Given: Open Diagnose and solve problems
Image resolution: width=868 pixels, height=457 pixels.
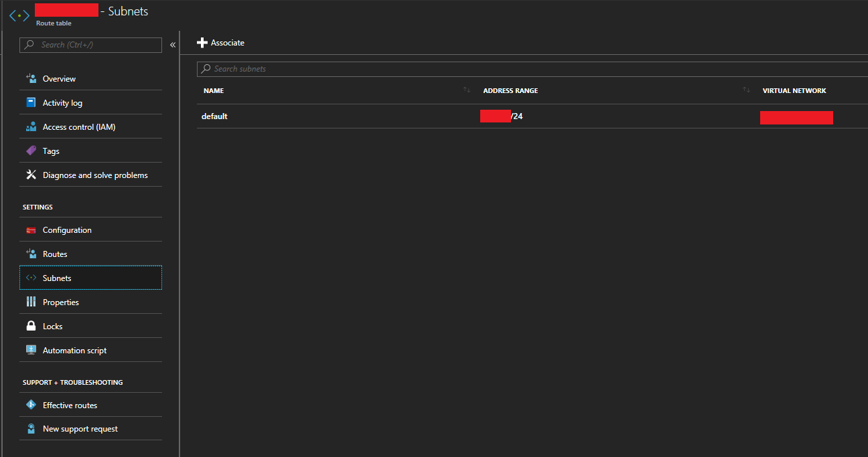Looking at the screenshot, I should click(90, 175).
